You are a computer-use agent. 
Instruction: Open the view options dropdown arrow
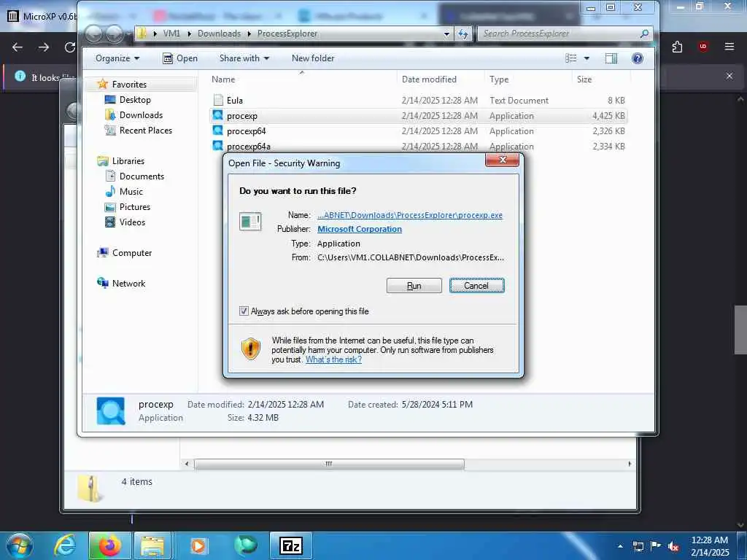587,58
